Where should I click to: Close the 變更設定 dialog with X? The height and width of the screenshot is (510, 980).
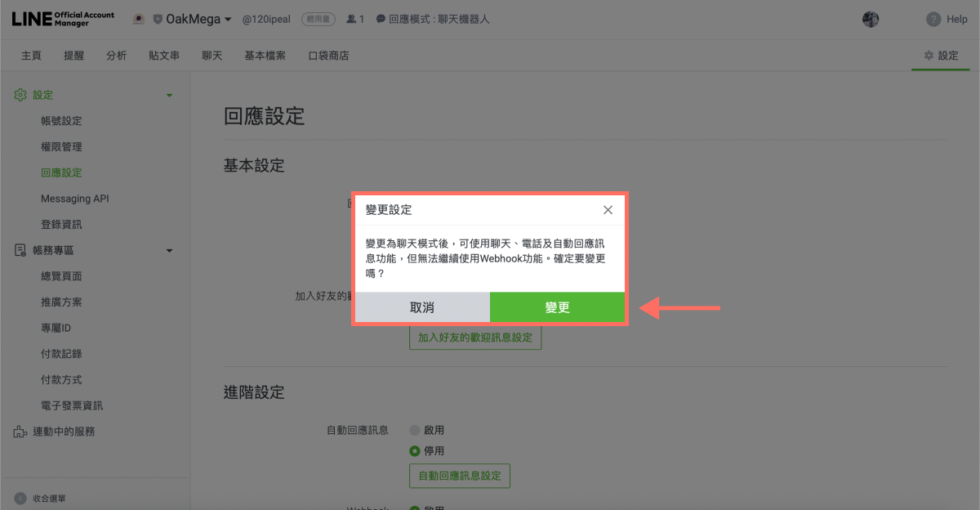pyautogui.click(x=608, y=210)
